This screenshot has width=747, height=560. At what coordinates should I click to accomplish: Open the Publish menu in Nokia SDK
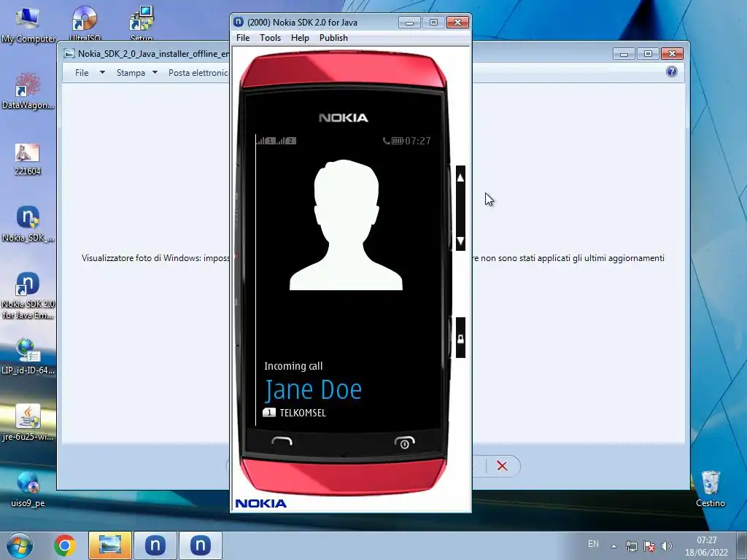333,38
